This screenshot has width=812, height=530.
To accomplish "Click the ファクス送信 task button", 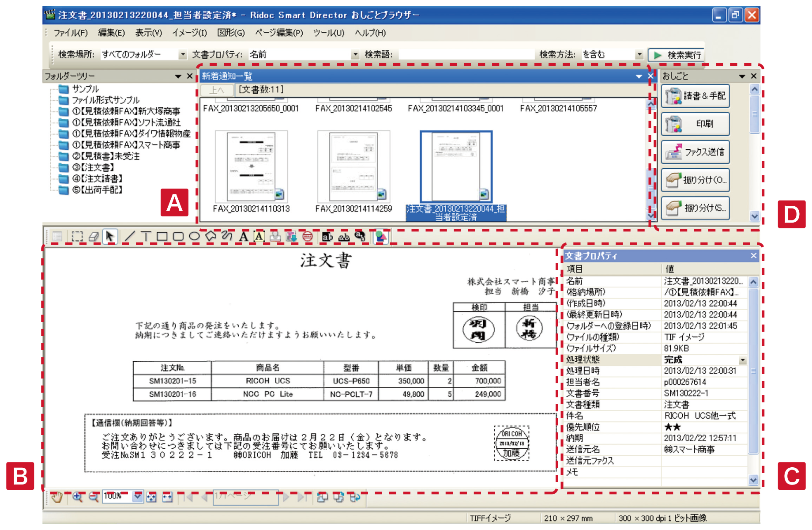I will pyautogui.click(x=695, y=152).
